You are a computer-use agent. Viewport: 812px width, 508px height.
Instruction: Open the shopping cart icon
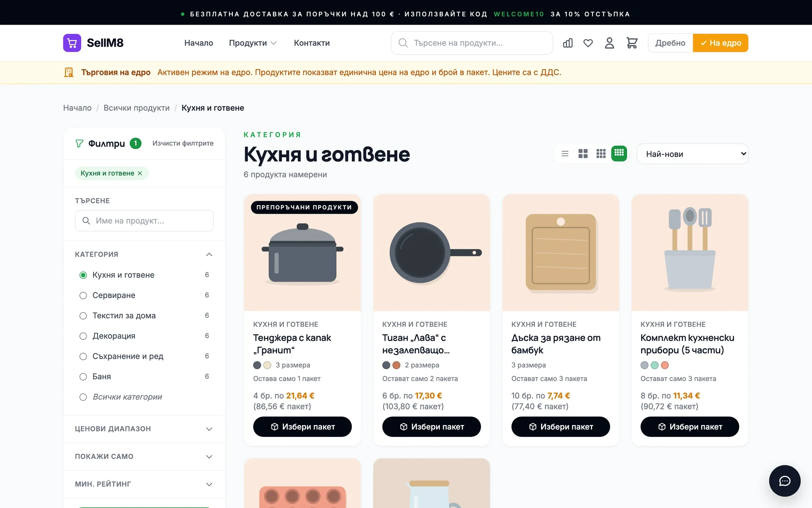pyautogui.click(x=632, y=43)
